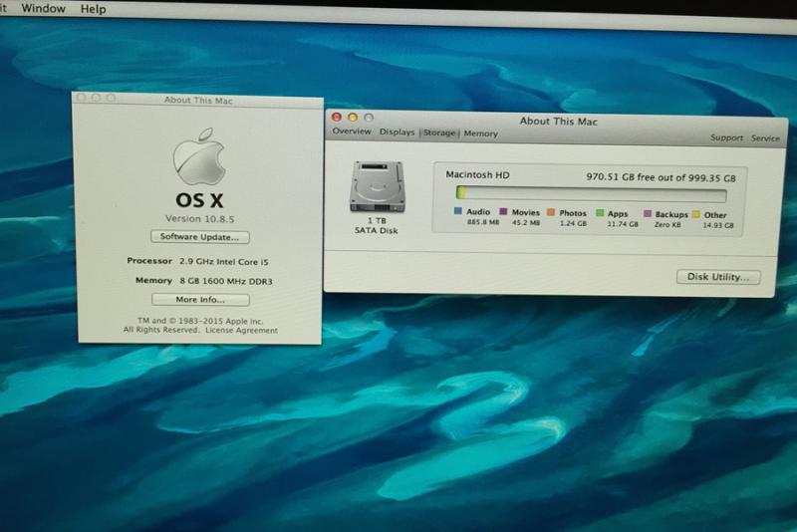This screenshot has width=797, height=532.
Task: Switch to the Displays tab
Action: [x=397, y=133]
